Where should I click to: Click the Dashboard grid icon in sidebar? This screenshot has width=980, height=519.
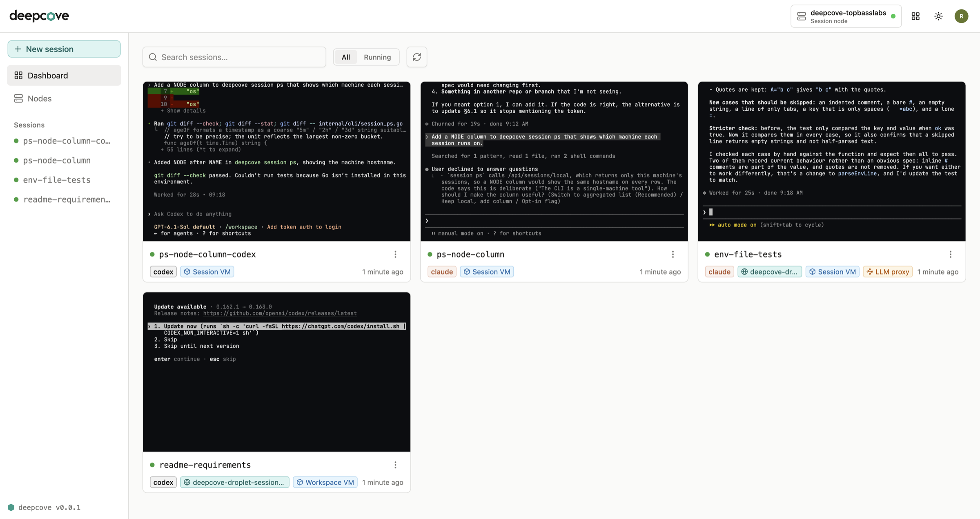point(18,76)
